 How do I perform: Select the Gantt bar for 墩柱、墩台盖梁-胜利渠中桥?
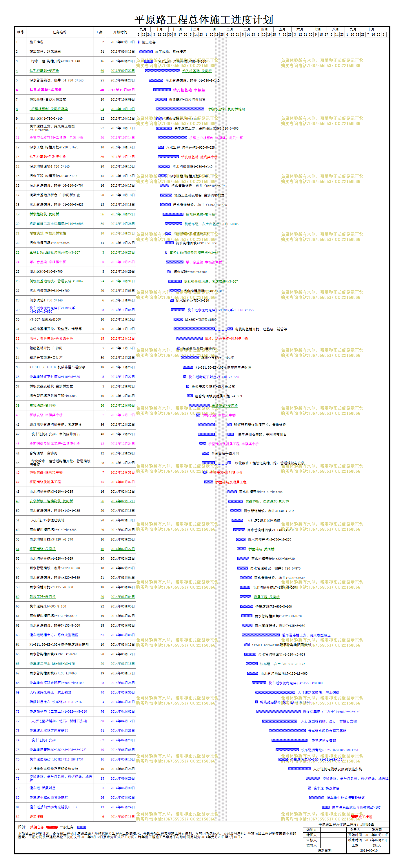pyautogui.click(x=189, y=339)
